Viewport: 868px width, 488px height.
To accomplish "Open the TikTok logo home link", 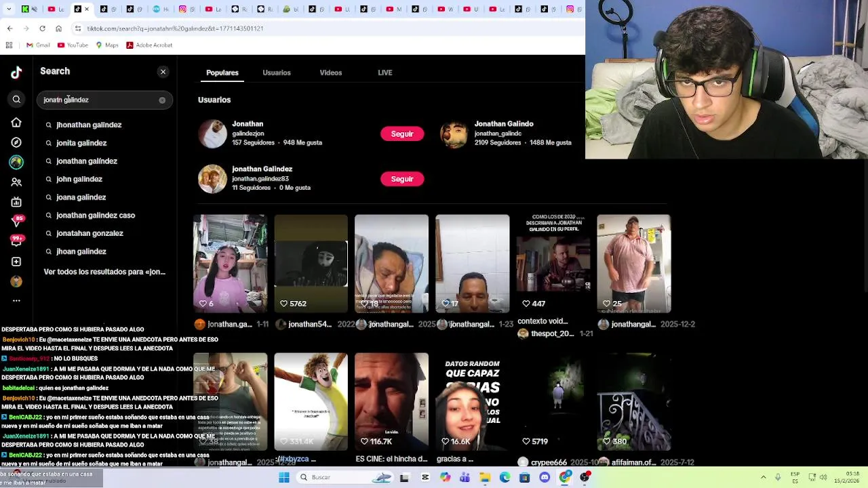I will pos(16,73).
